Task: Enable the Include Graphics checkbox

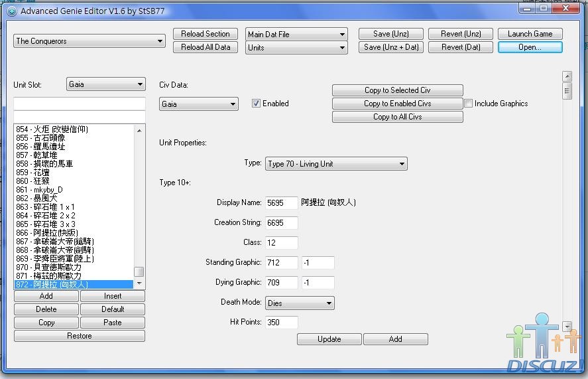Action: [469, 104]
